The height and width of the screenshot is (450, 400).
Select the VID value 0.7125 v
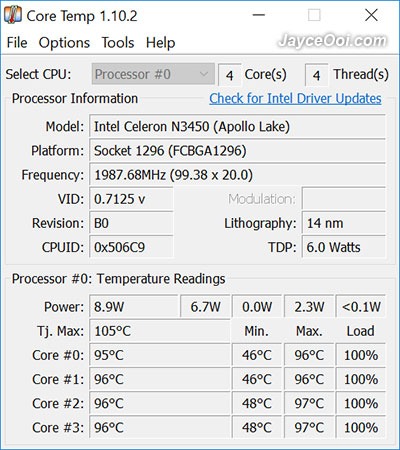[x=131, y=199]
